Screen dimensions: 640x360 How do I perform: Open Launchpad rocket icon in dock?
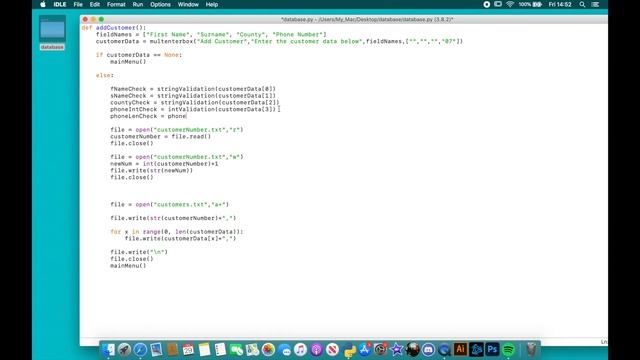[x=124, y=349]
